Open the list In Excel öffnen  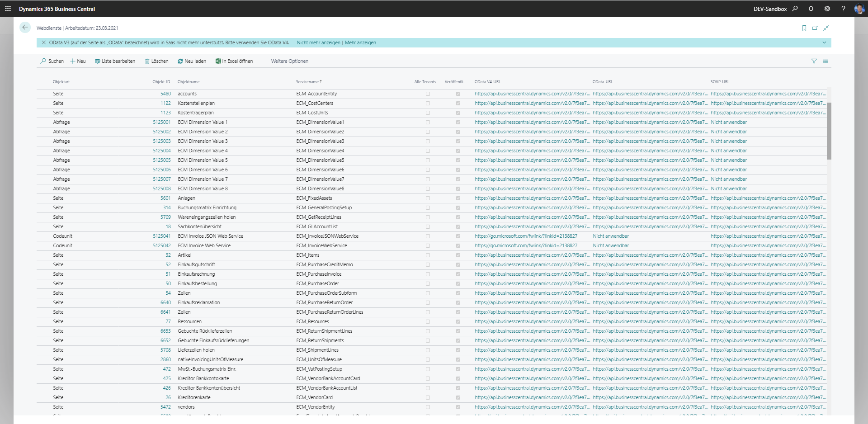(234, 61)
